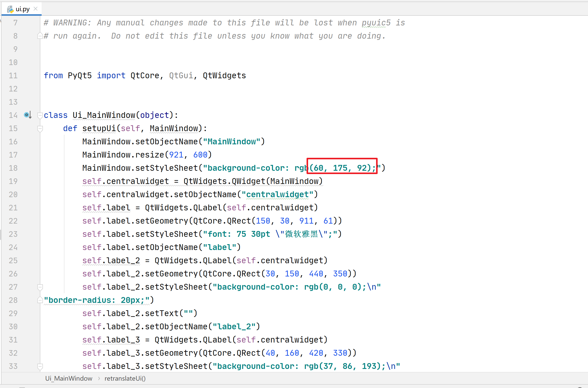Collapse the Ui_MainWindow class fold marker
588x388 pixels.
point(40,116)
